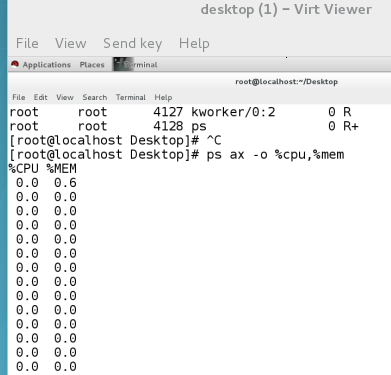Viewport: 391px width, 375px height.
Task: Click the Virt Viewer desktop (1) title
Action: tap(286, 9)
